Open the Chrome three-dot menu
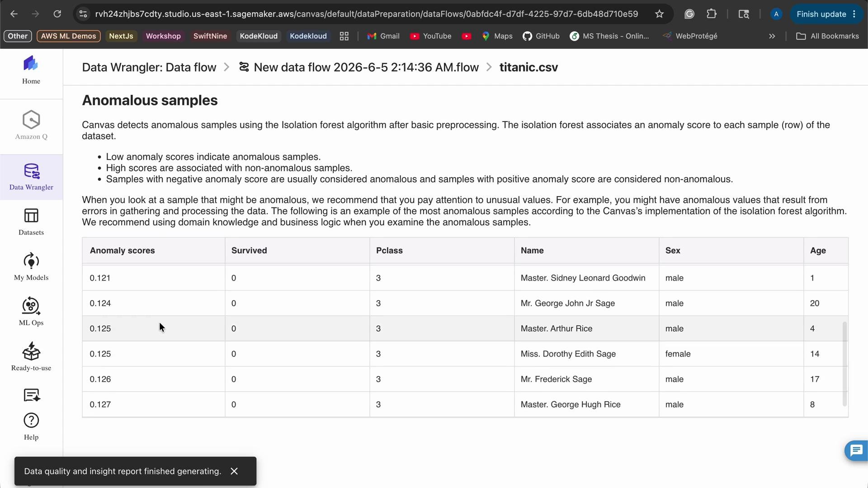The image size is (868, 488). [854, 14]
